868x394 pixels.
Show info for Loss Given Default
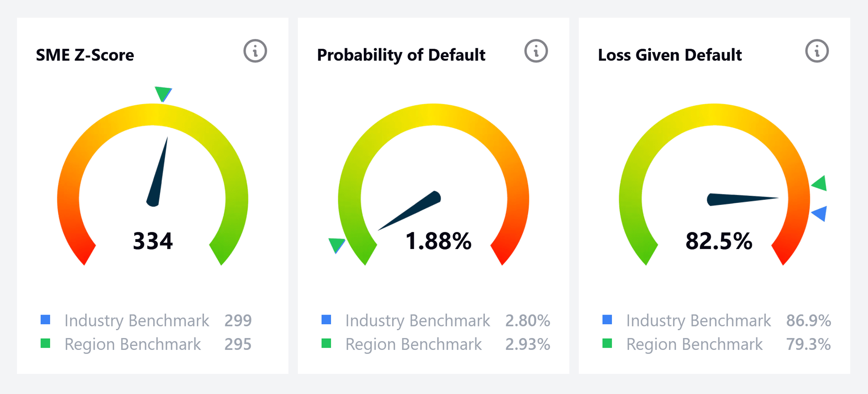pos(817,51)
